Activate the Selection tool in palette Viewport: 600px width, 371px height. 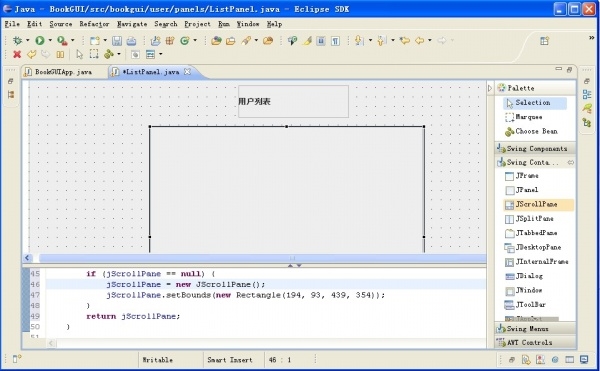click(x=535, y=103)
